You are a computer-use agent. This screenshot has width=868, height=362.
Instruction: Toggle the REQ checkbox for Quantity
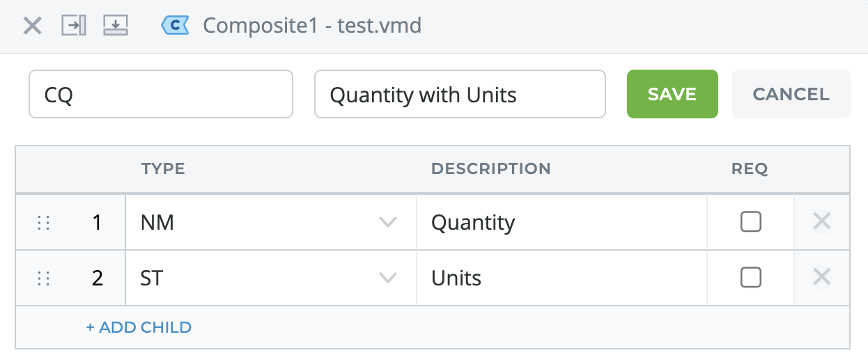750,222
